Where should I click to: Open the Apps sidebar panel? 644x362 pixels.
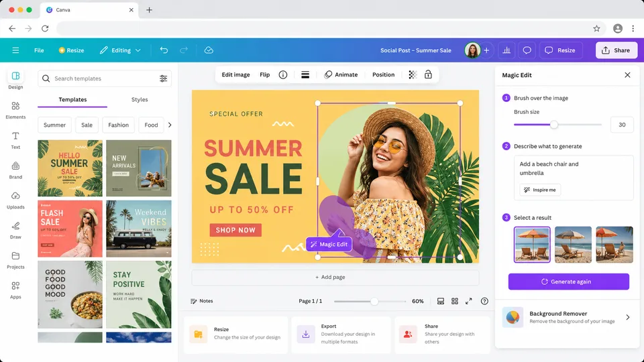point(15,290)
